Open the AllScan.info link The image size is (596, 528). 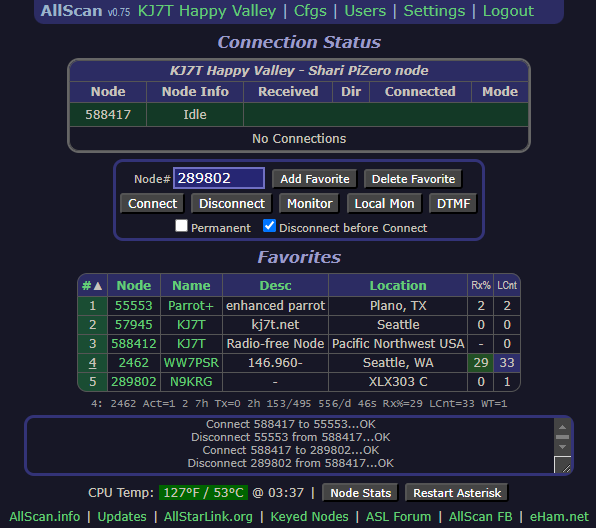(45, 517)
